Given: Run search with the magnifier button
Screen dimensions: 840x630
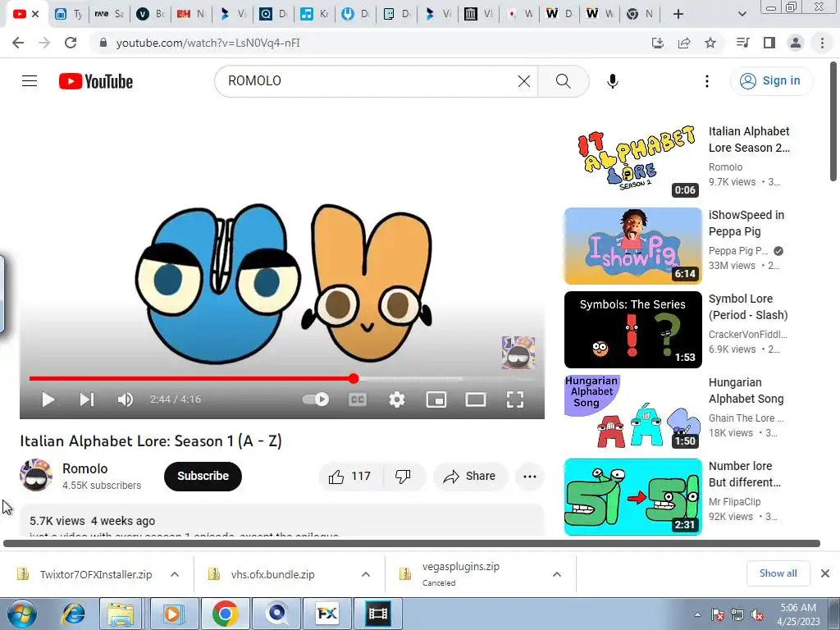Looking at the screenshot, I should pyautogui.click(x=563, y=81).
